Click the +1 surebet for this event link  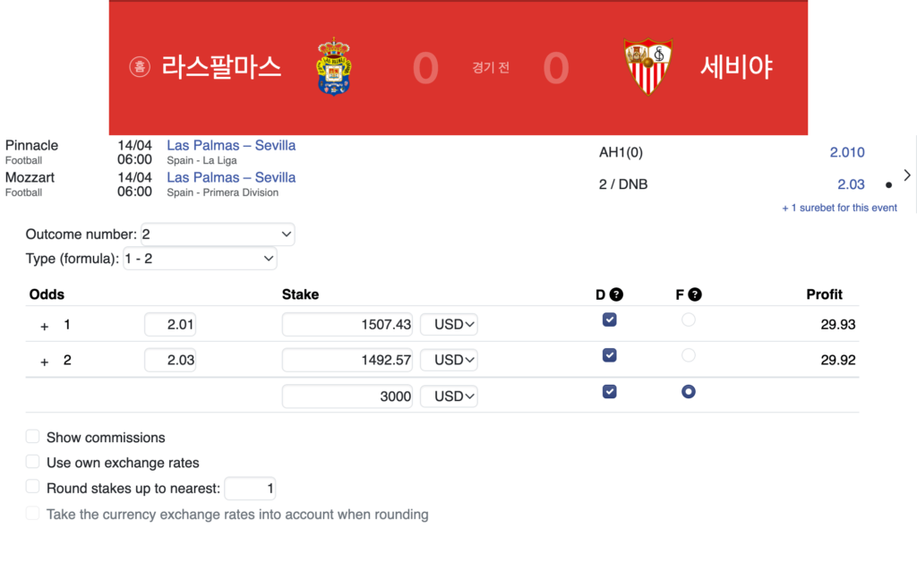click(839, 208)
